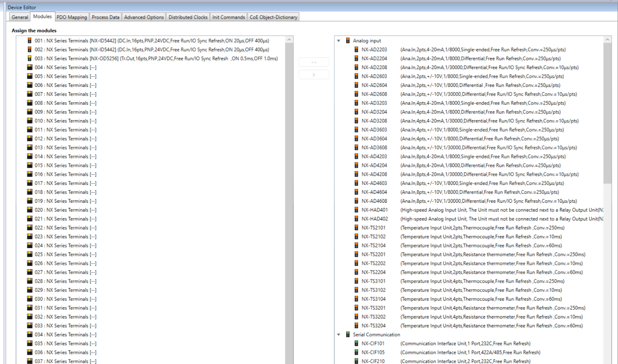
Task: Select slot 037 : NX Series Terminals
Action: pyautogui.click(x=66, y=361)
